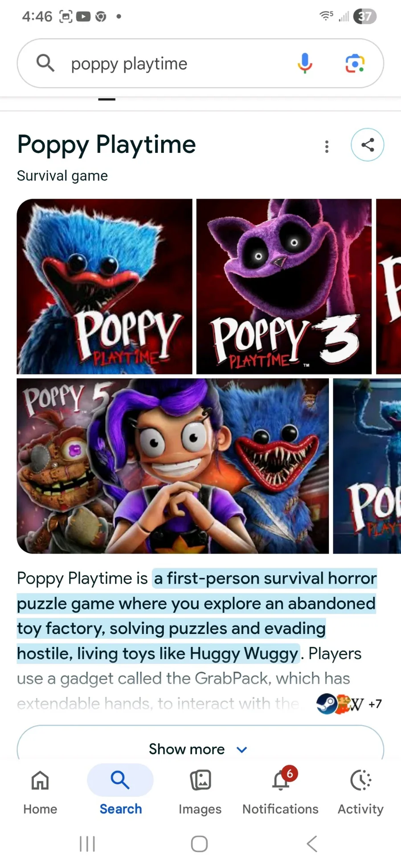Tap the Android back navigation arrow
401x868 pixels.
312,844
